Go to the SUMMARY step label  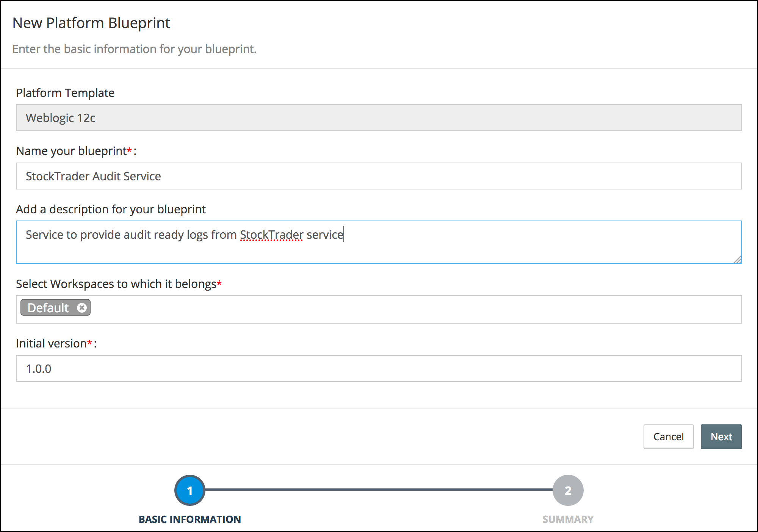point(568,519)
